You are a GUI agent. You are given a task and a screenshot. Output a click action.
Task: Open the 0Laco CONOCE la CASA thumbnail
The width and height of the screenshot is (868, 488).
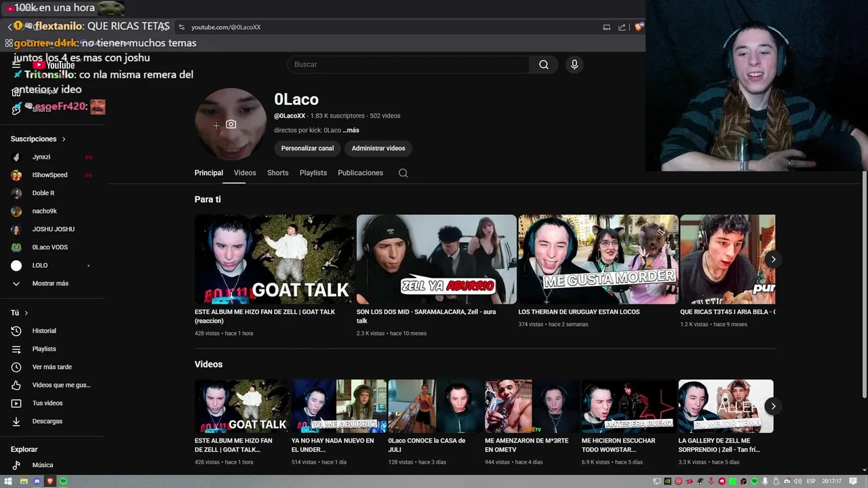coord(435,406)
